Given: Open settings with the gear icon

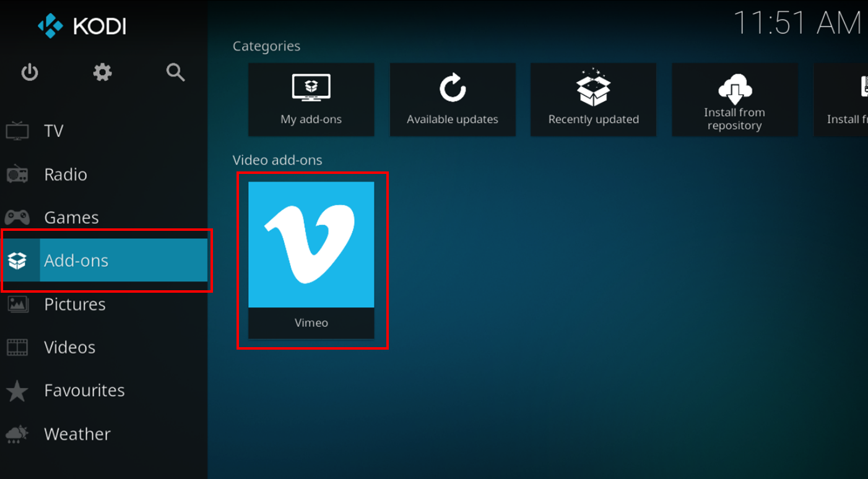Looking at the screenshot, I should 103,72.
